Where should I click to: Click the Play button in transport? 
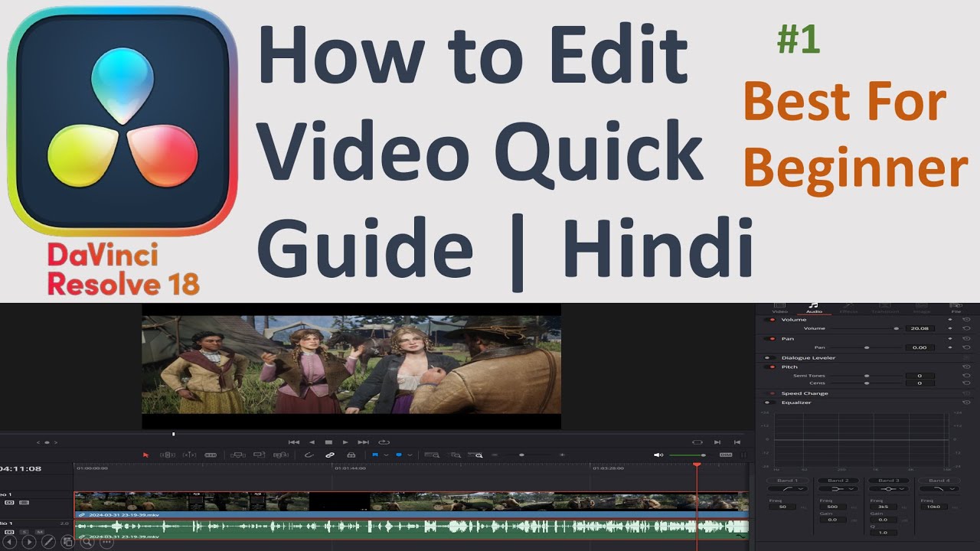[345, 442]
